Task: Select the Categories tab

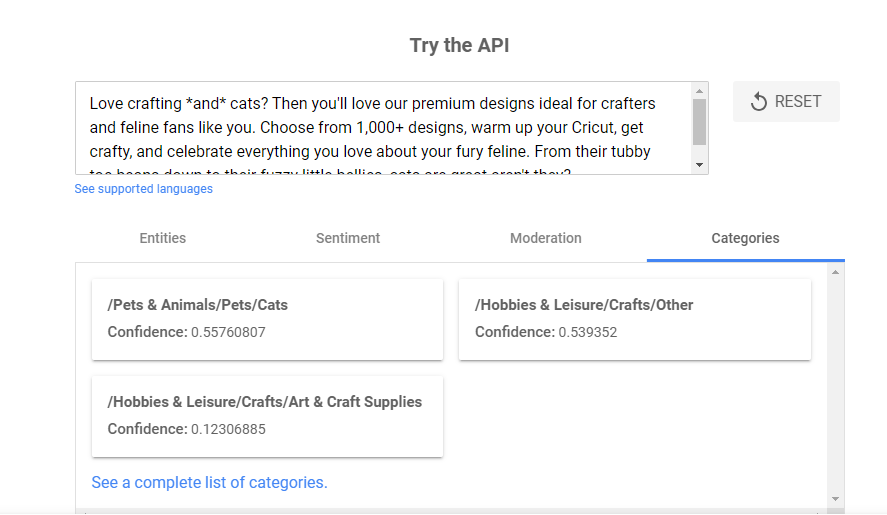Action: click(x=745, y=238)
